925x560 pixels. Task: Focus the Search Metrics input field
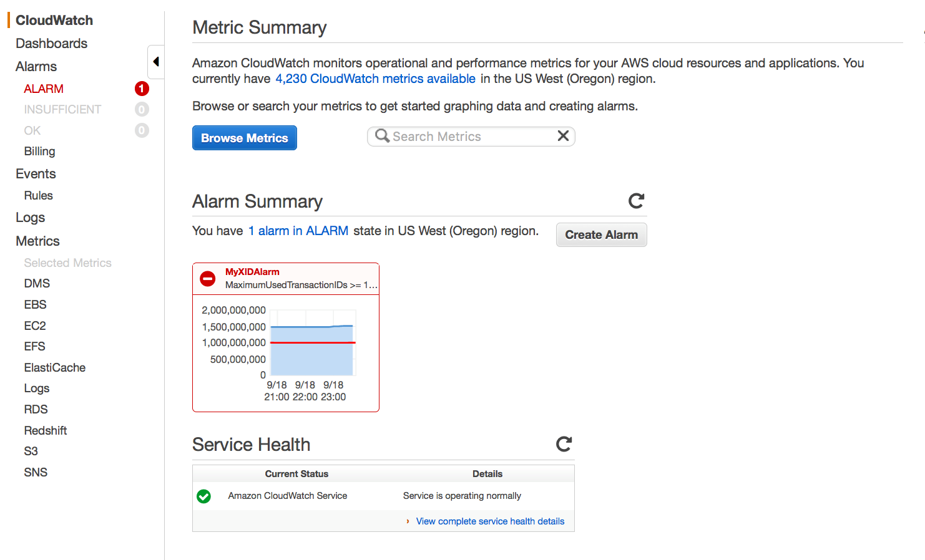point(471,137)
